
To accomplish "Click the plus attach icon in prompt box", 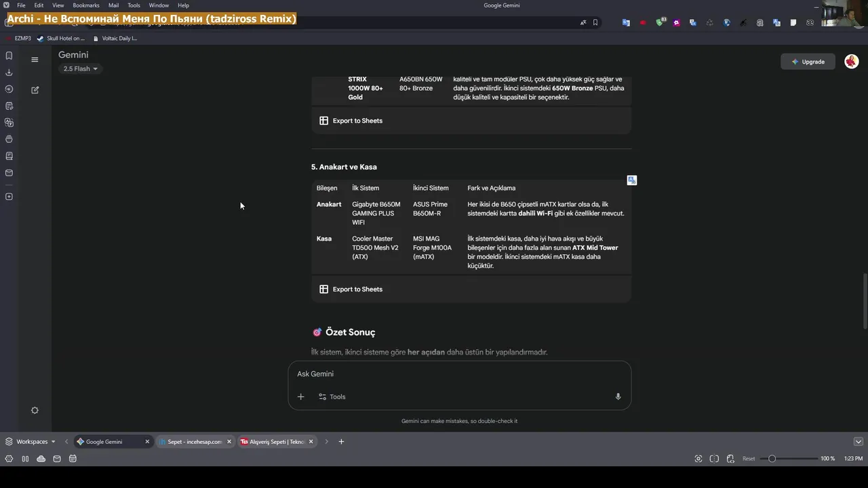I will pyautogui.click(x=301, y=396).
